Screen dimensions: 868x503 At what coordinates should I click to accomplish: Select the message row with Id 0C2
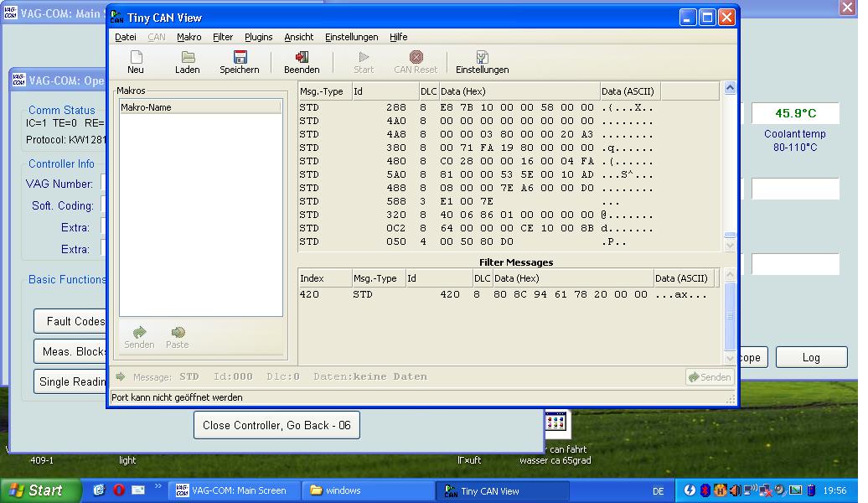coord(509,228)
